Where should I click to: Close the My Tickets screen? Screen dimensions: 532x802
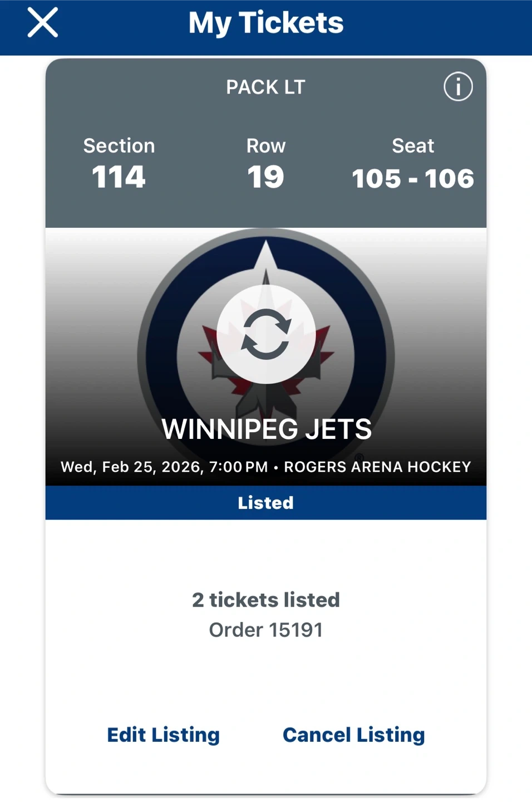[x=43, y=23]
